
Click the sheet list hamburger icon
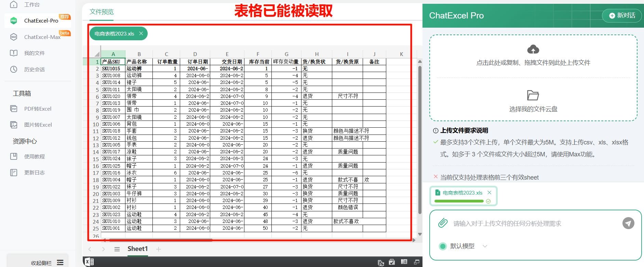[117, 249]
